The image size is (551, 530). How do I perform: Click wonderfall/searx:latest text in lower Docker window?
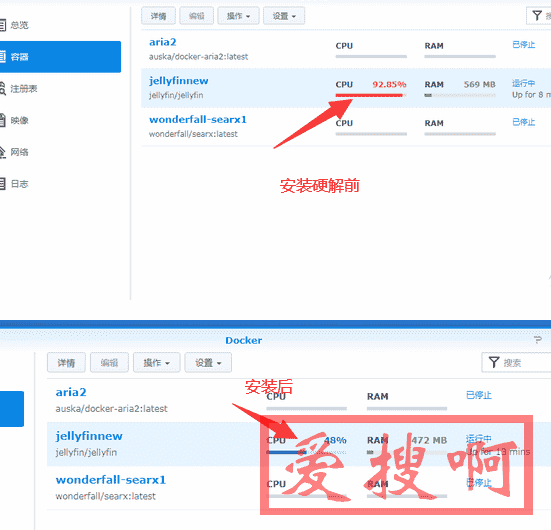pyautogui.click(x=105, y=496)
